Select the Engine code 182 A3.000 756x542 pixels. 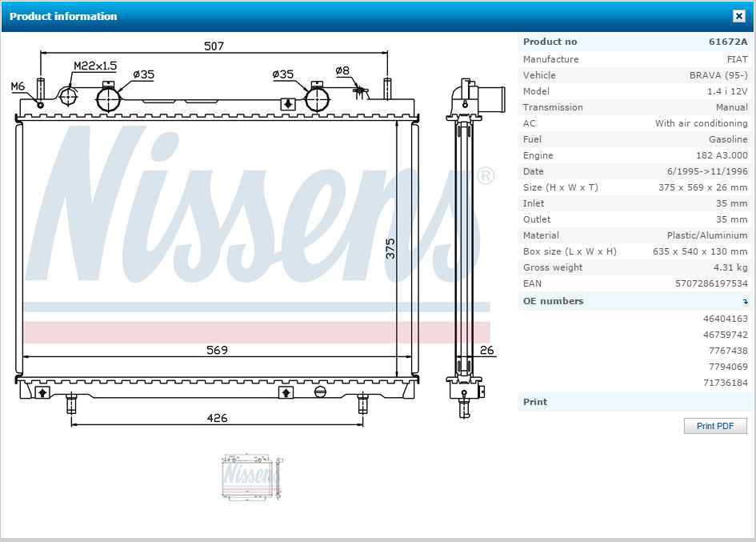click(x=722, y=155)
